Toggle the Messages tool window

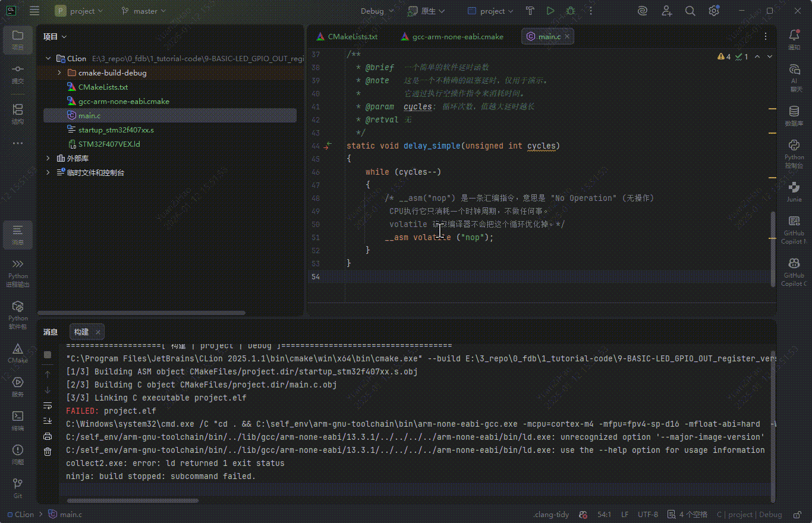coord(18,234)
